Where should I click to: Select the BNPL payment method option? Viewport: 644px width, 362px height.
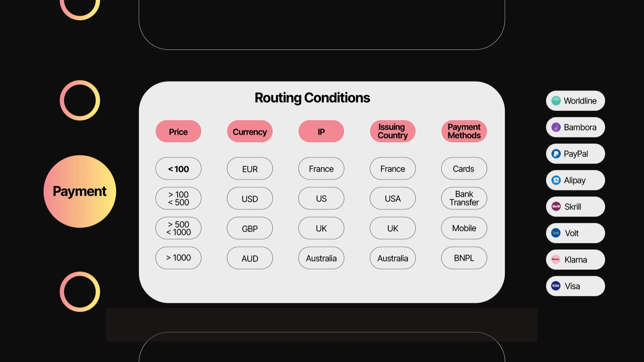click(x=464, y=258)
